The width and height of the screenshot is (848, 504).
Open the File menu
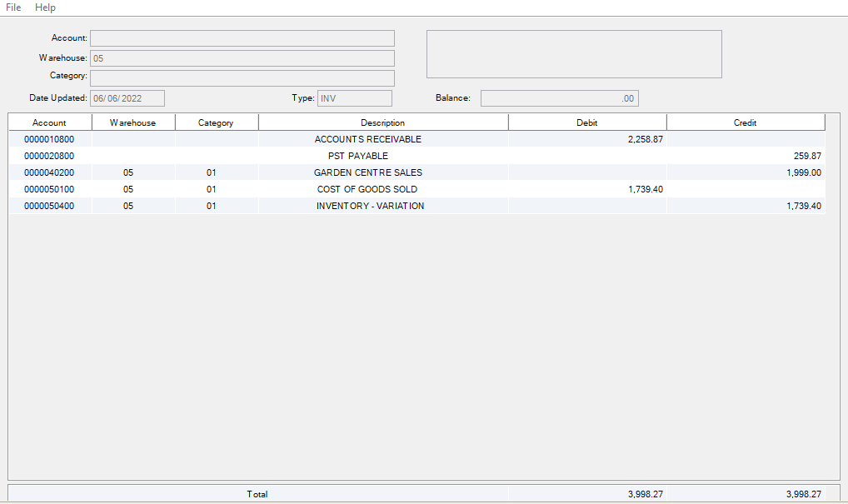point(13,7)
